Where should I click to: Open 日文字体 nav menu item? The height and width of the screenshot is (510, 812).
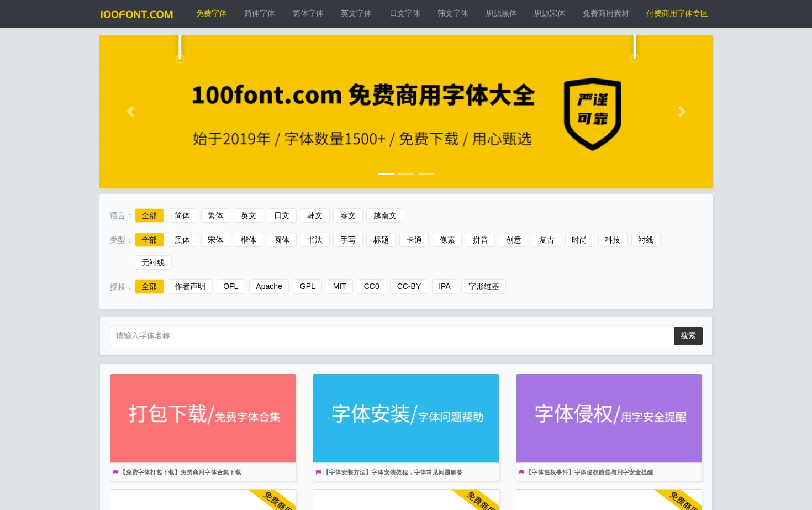click(405, 14)
